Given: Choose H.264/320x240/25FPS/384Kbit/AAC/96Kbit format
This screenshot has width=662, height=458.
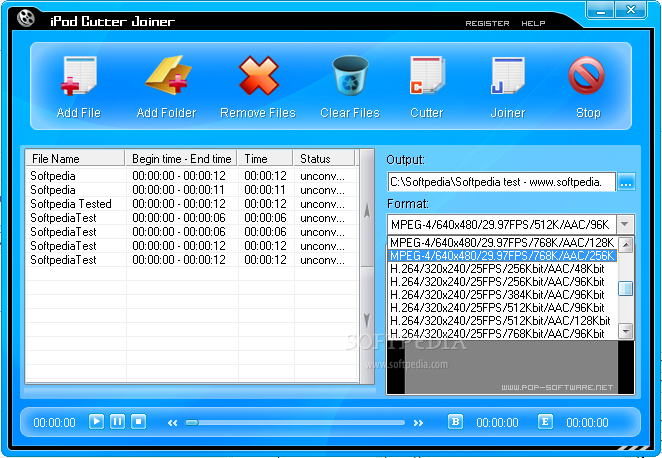Looking at the screenshot, I should pos(502,295).
